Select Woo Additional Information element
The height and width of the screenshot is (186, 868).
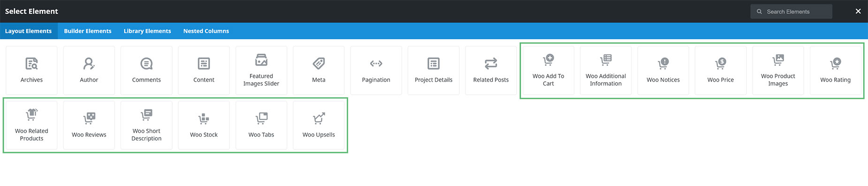[x=606, y=70]
